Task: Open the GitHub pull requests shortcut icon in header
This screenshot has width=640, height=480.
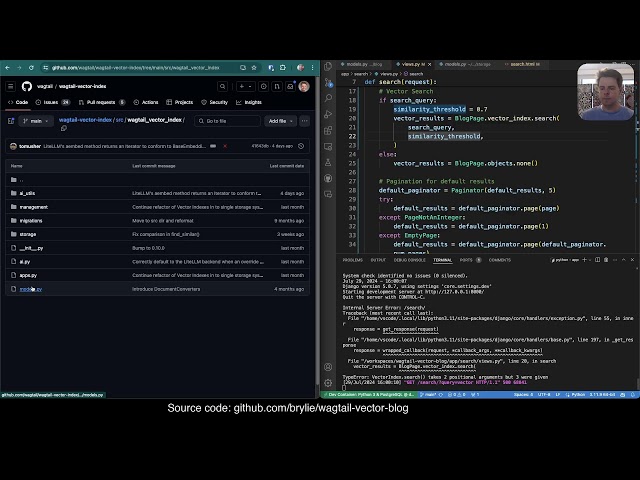Action: (277, 86)
